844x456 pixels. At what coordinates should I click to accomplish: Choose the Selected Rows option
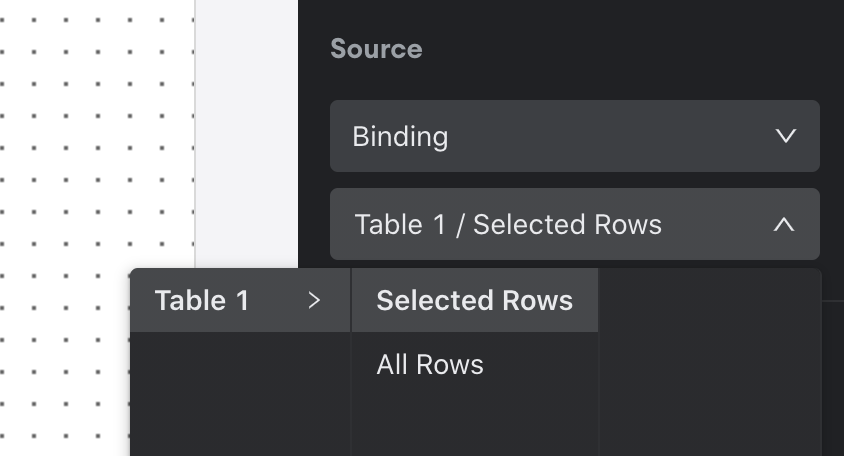[x=475, y=300]
